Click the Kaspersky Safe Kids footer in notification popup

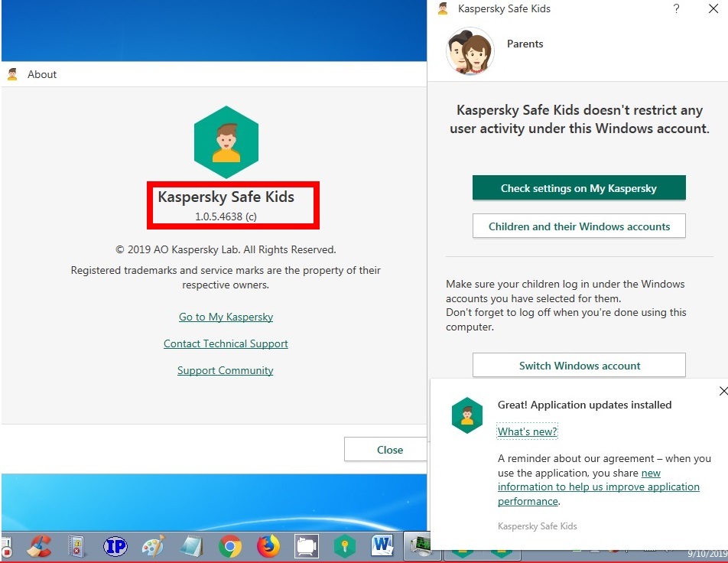(537, 526)
